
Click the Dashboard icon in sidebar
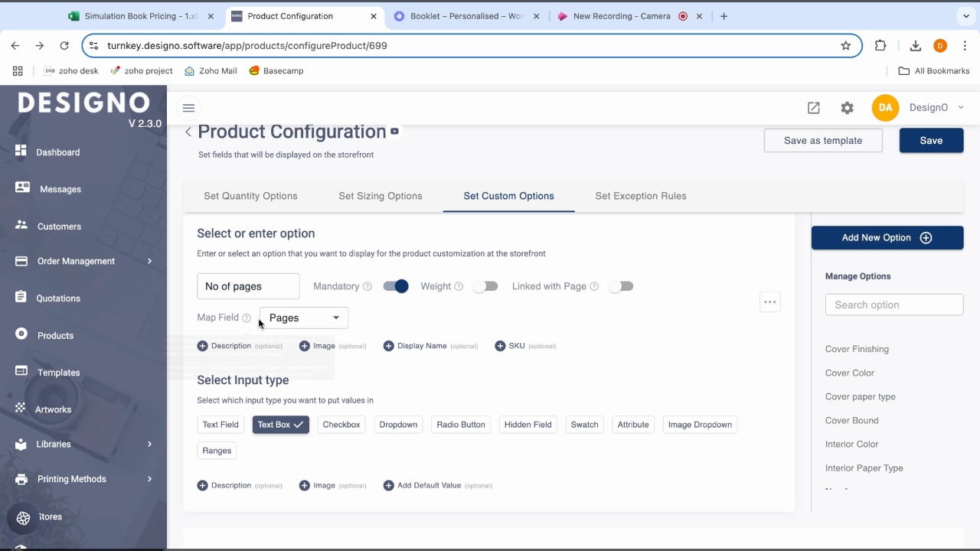click(21, 151)
